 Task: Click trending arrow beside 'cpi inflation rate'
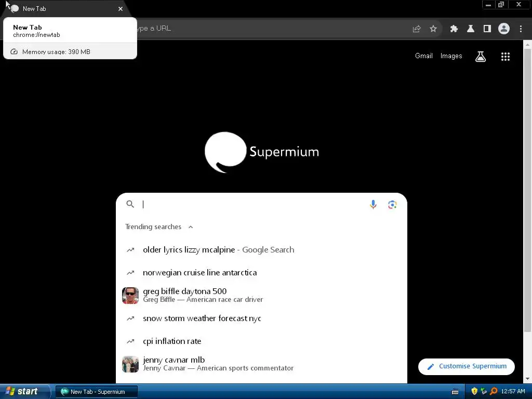[x=130, y=341]
